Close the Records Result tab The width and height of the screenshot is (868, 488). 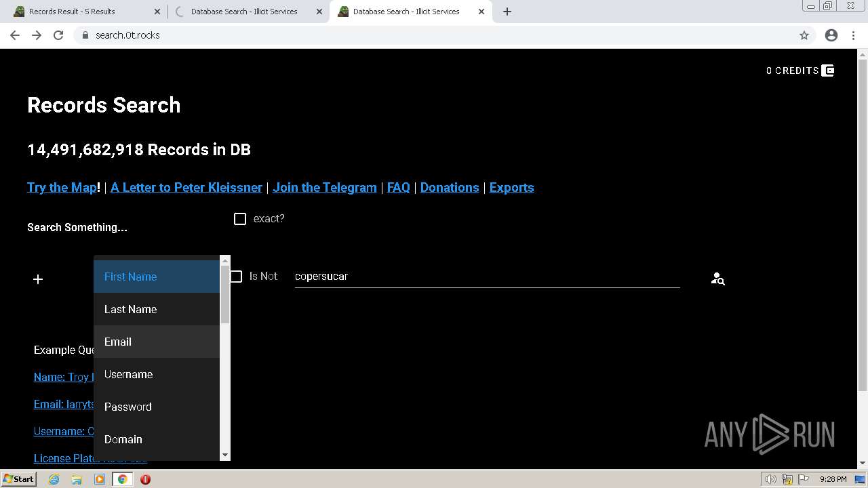tap(157, 12)
